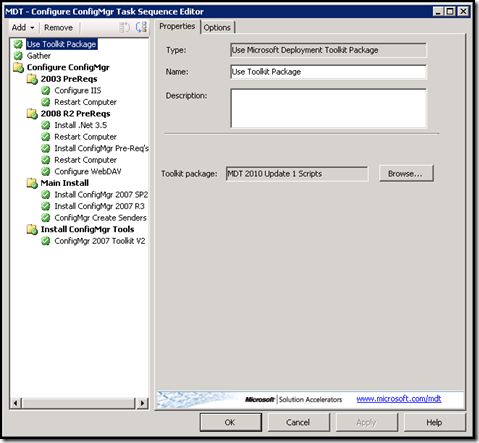The height and width of the screenshot is (443, 479).
Task: Select the Use Toolkit Package step
Action: click(62, 44)
